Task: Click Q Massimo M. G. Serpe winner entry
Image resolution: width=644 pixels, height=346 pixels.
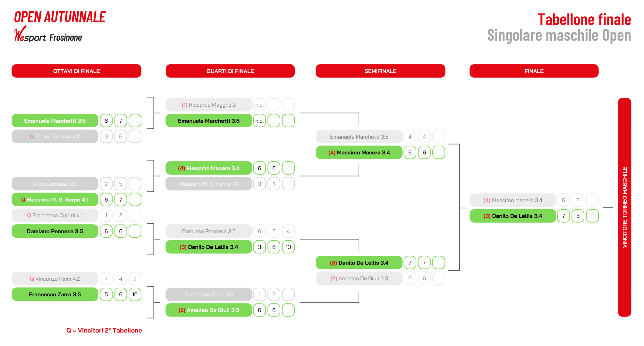Action: click(55, 200)
